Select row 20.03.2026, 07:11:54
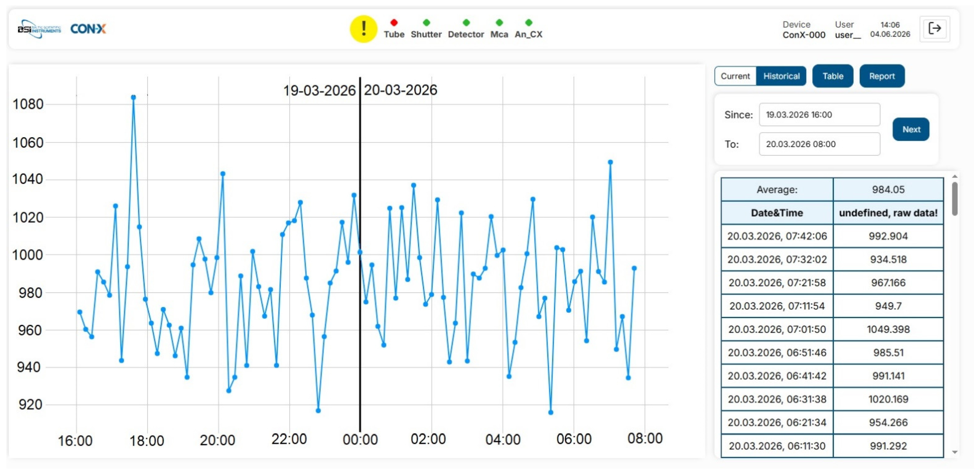Image resolution: width=980 pixels, height=474 pixels. point(832,306)
